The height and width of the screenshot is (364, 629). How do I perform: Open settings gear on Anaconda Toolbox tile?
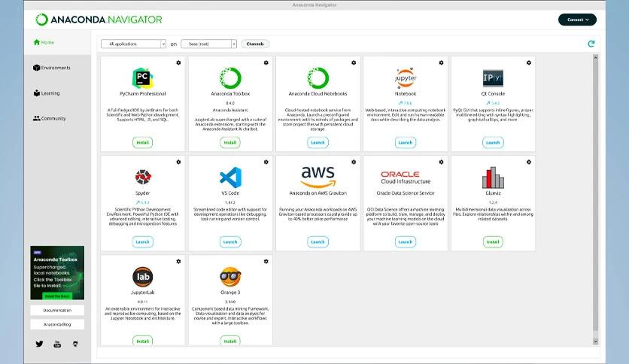(x=266, y=62)
